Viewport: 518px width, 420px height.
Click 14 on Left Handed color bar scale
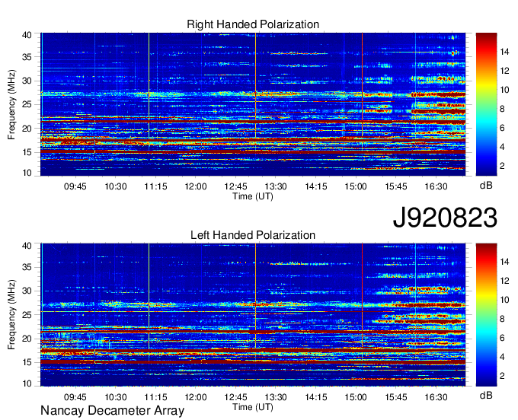tap(504, 262)
